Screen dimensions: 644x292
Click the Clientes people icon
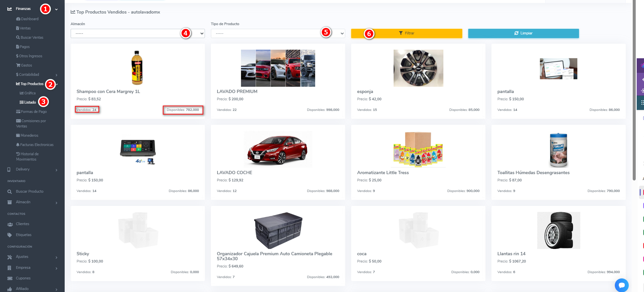10,224
